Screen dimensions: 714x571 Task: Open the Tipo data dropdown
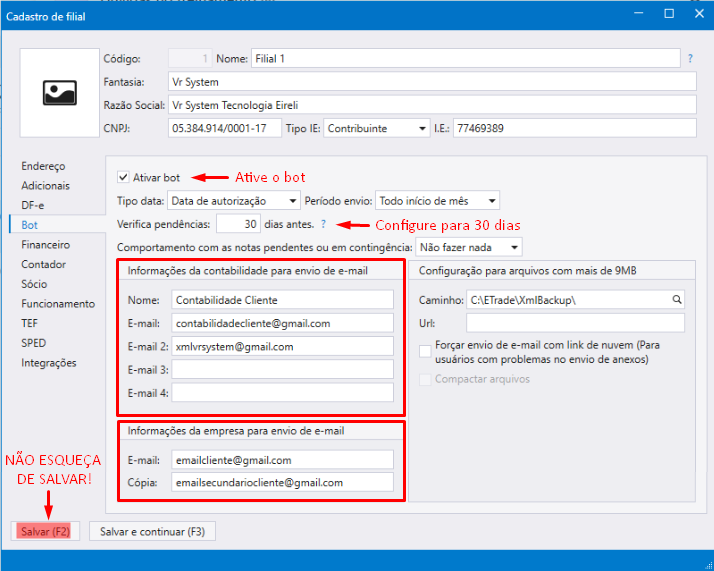coord(234,201)
